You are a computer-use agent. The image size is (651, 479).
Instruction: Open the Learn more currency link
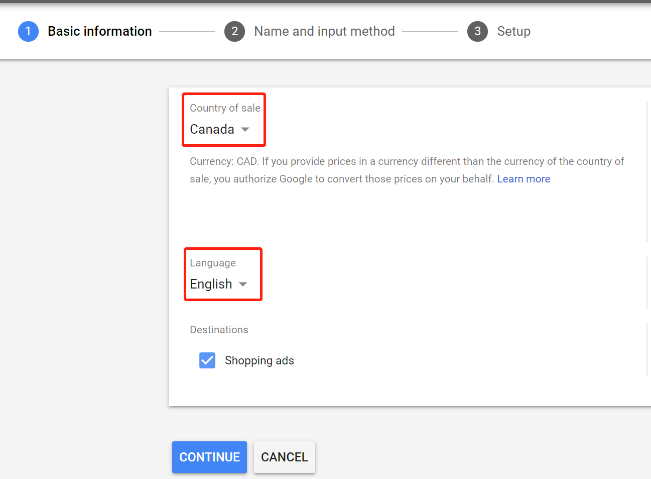pyautogui.click(x=524, y=179)
